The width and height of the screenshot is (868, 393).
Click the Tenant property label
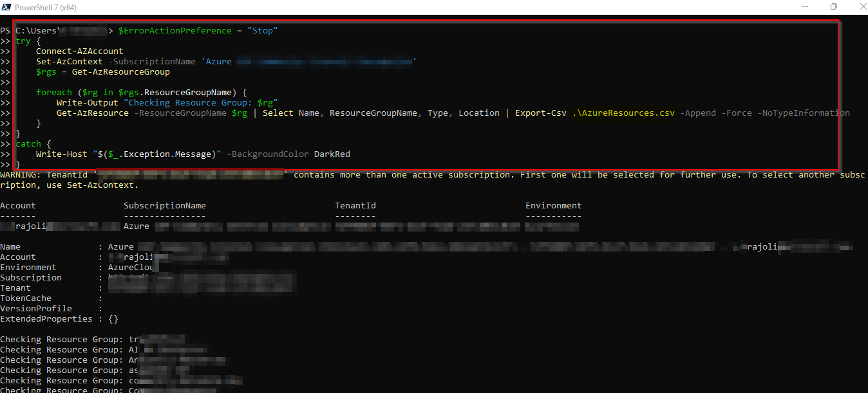coord(15,288)
